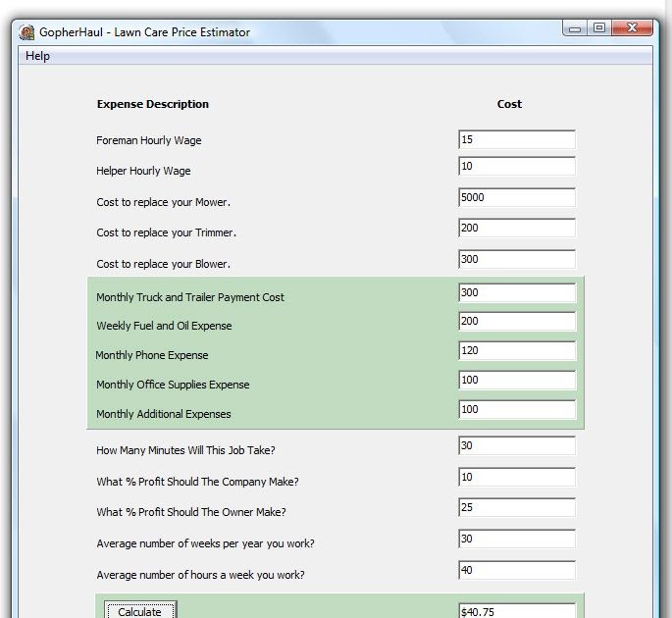
Task: Click the How Many Minutes Will This Job Take label
Action: 185,450
